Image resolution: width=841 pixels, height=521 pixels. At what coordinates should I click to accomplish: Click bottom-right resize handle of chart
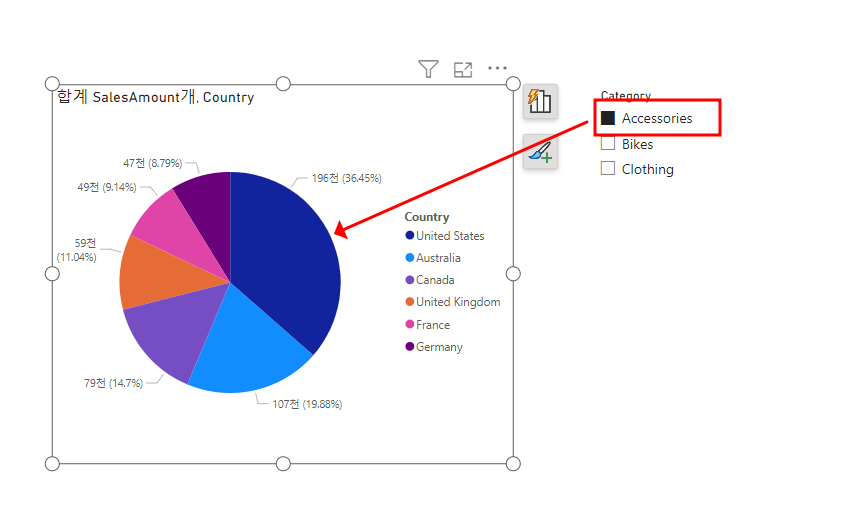click(x=513, y=464)
